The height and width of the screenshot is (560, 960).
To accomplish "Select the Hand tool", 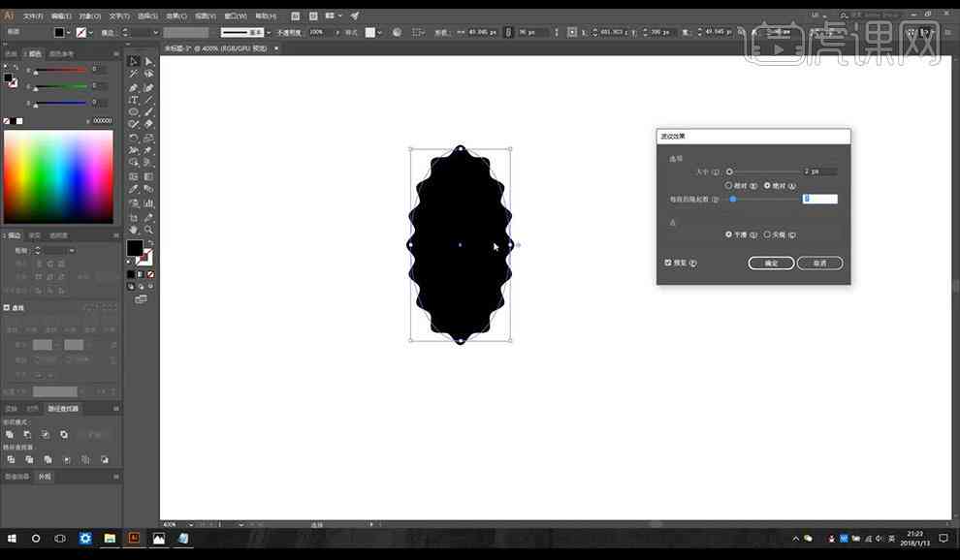I will pos(134,230).
